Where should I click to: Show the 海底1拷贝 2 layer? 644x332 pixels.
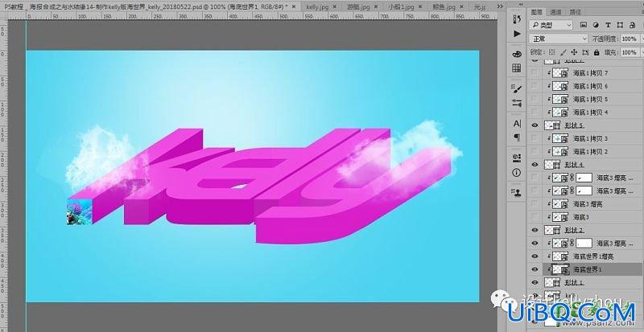click(x=535, y=151)
